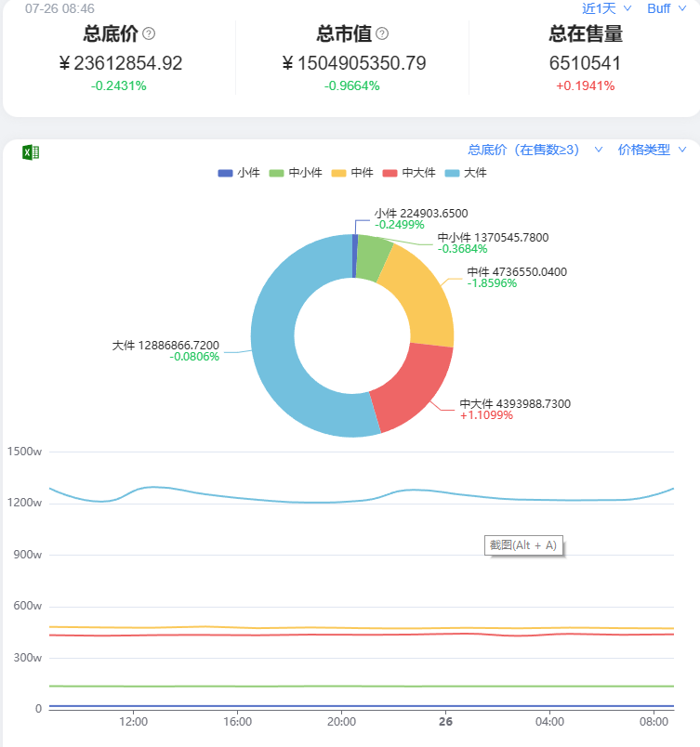Click the +0.1941% change under 总在售量

(x=585, y=86)
